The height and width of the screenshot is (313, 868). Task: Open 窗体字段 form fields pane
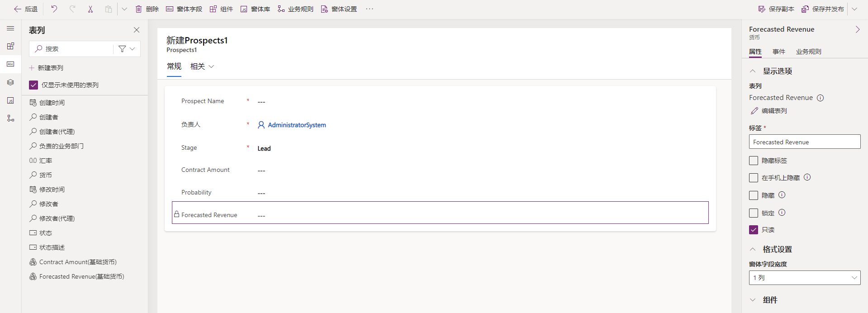pyautogui.click(x=184, y=9)
